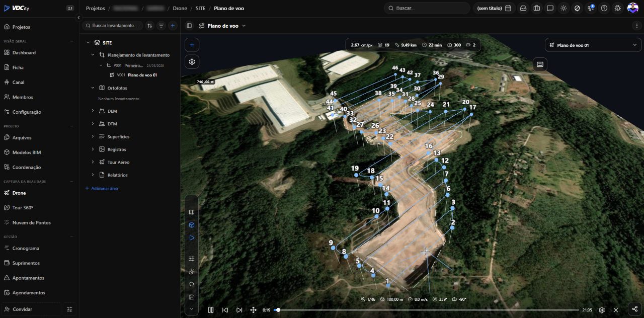Image resolution: width=644 pixels, height=318 pixels.
Task: Open the sliders adjustment icon in map toolbar
Action: (x=192, y=258)
